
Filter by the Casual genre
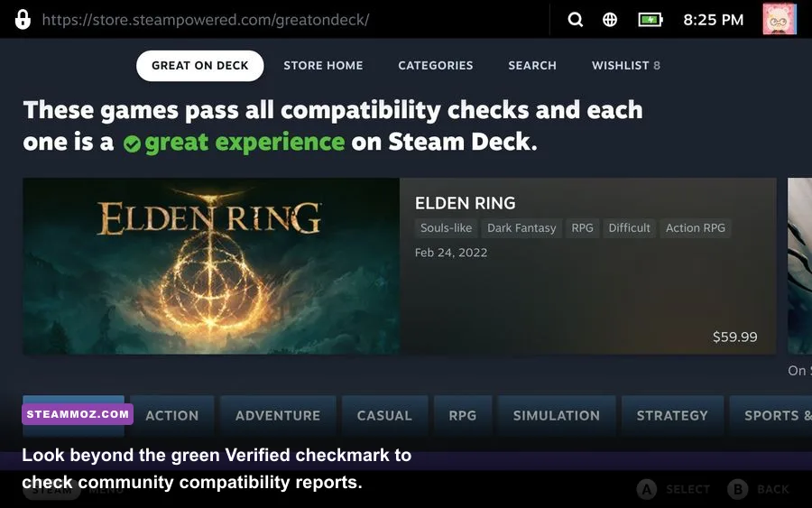(x=384, y=416)
